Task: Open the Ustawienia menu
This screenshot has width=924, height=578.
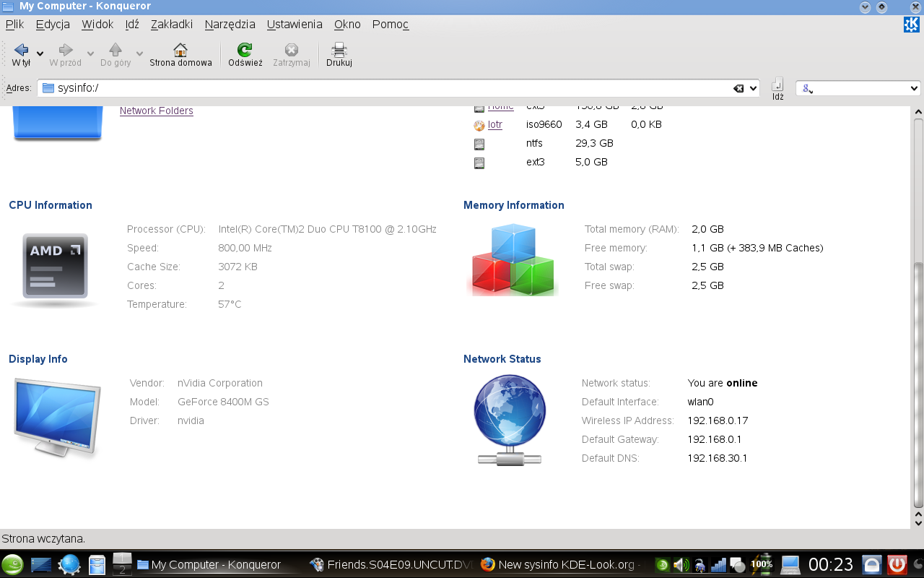Action: 295,24
